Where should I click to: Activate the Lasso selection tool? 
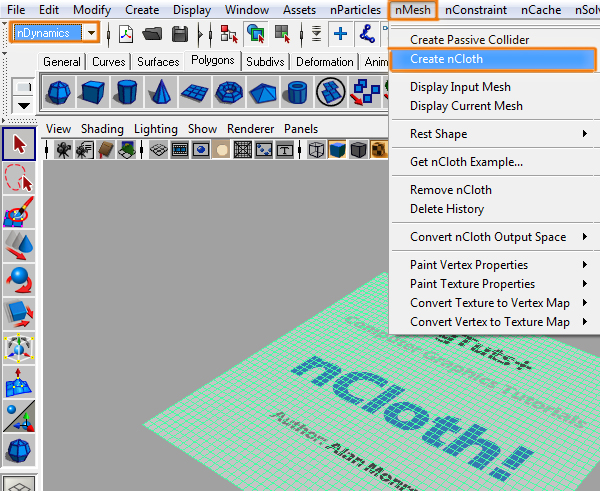(x=19, y=178)
